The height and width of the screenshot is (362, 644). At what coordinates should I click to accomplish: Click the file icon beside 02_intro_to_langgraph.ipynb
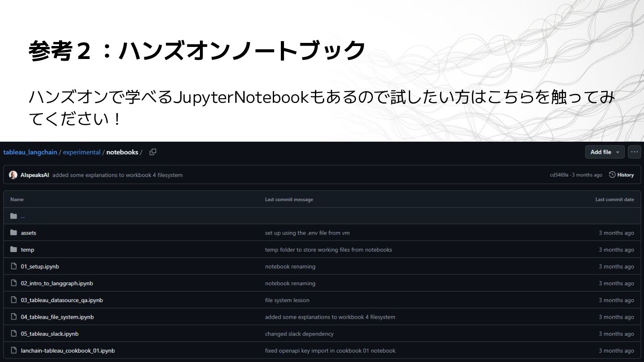tap(13, 283)
